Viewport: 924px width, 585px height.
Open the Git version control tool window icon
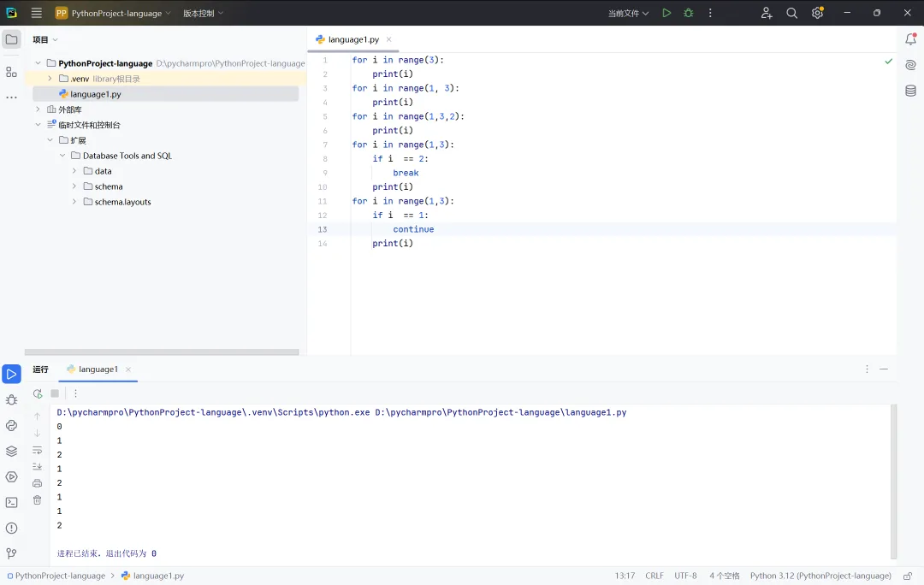tap(11, 553)
